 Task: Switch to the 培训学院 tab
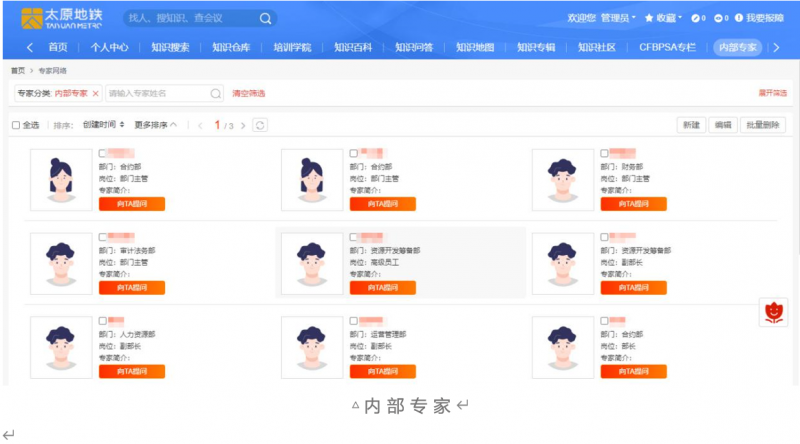point(293,47)
